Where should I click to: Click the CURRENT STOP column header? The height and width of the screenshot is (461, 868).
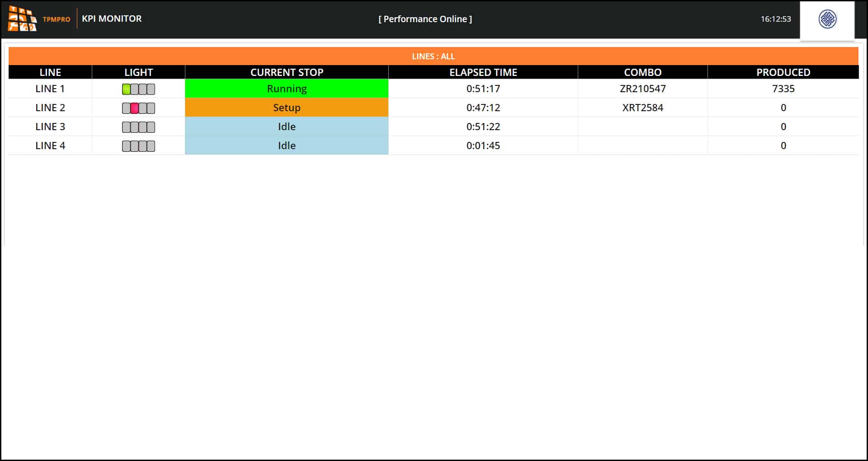pyautogui.click(x=287, y=72)
